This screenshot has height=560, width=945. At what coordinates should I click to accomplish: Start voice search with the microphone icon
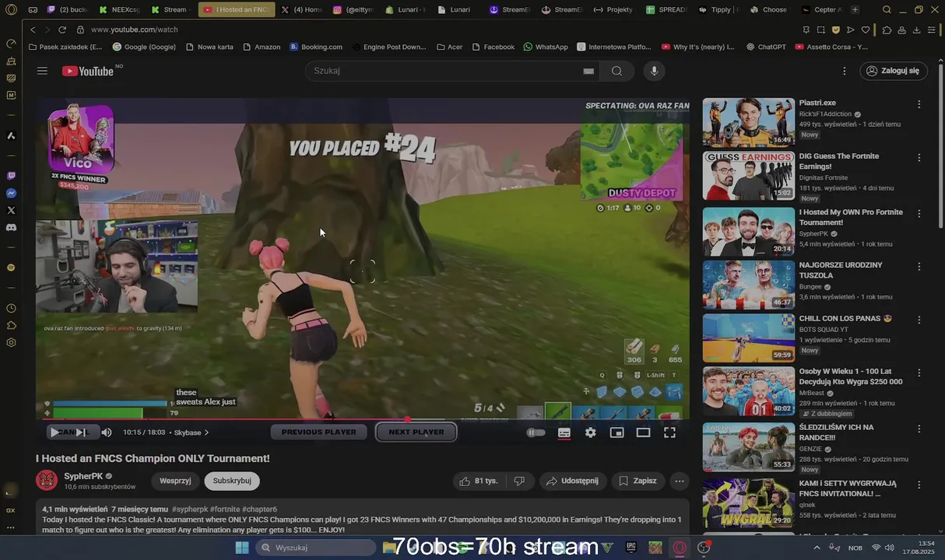click(654, 71)
